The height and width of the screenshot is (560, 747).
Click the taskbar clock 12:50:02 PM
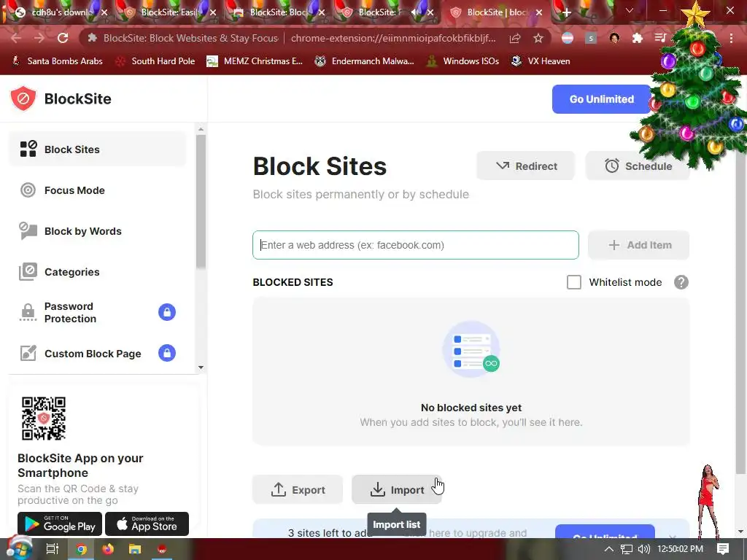tap(680, 549)
